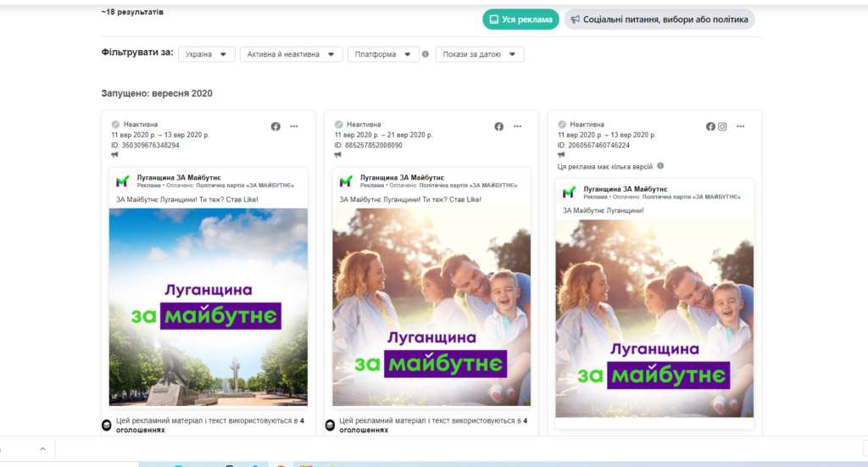The width and height of the screenshot is (868, 467).
Task: Click the up chevron in the bottom bar
Action: (x=42, y=448)
